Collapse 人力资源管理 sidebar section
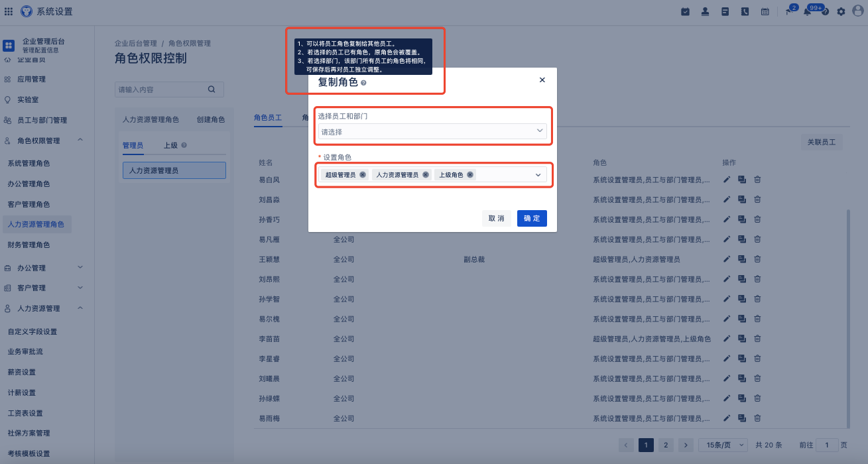The width and height of the screenshot is (868, 464). pos(80,308)
